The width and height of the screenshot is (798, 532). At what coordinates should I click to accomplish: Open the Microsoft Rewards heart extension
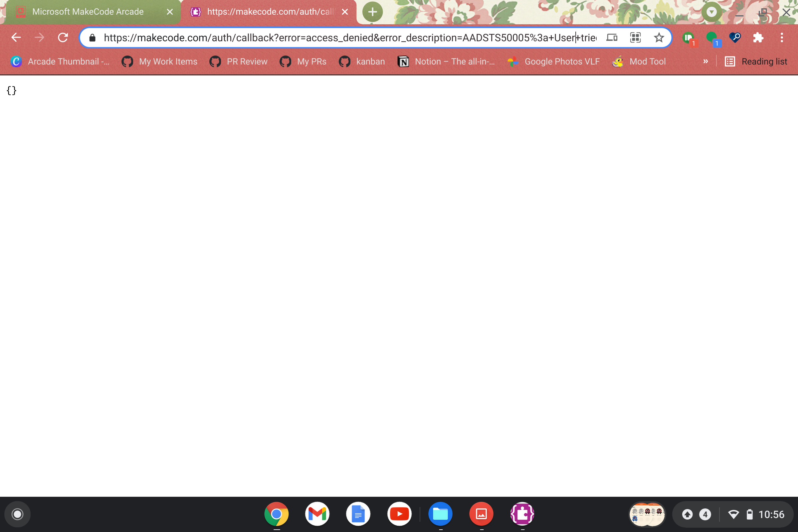[734, 37]
